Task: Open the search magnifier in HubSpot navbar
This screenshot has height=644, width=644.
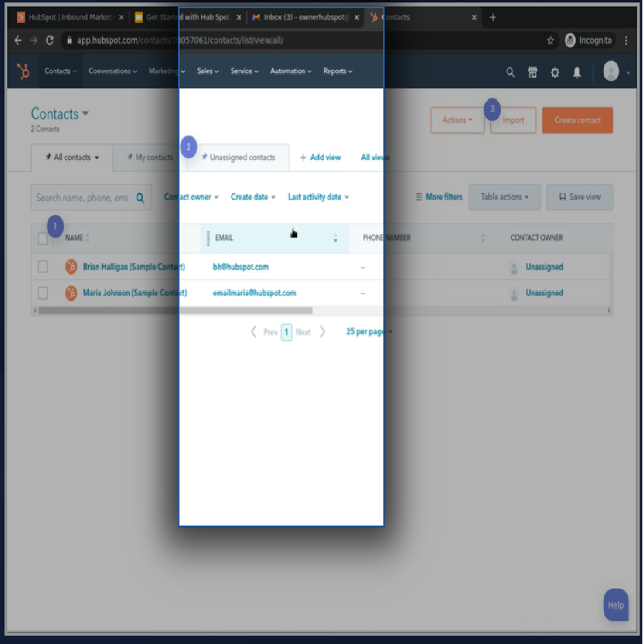Action: point(510,72)
